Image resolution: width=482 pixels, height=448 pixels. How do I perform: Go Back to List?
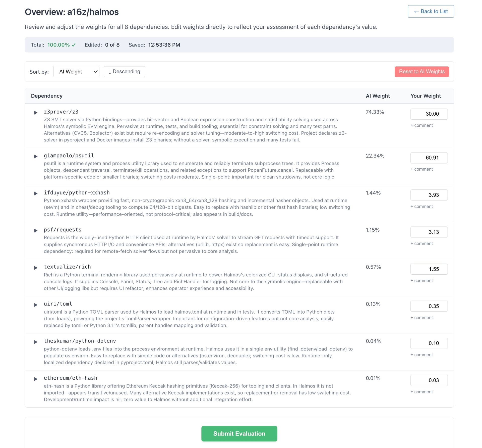[431, 12]
